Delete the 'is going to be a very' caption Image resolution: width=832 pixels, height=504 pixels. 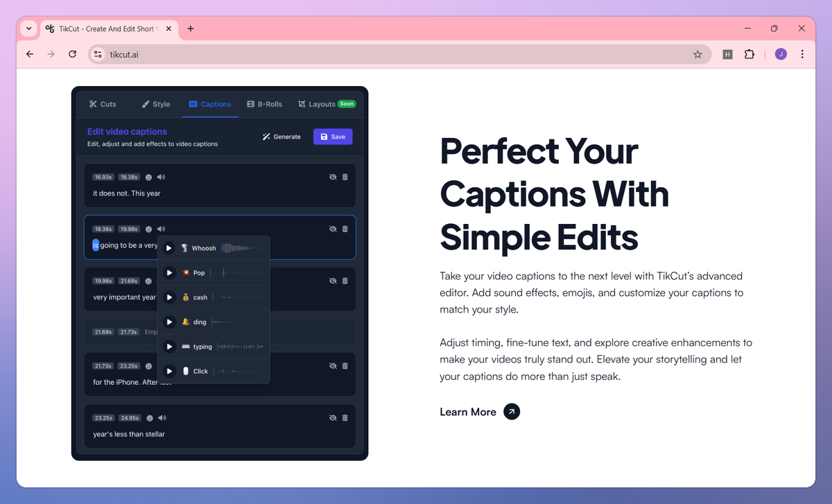(345, 229)
